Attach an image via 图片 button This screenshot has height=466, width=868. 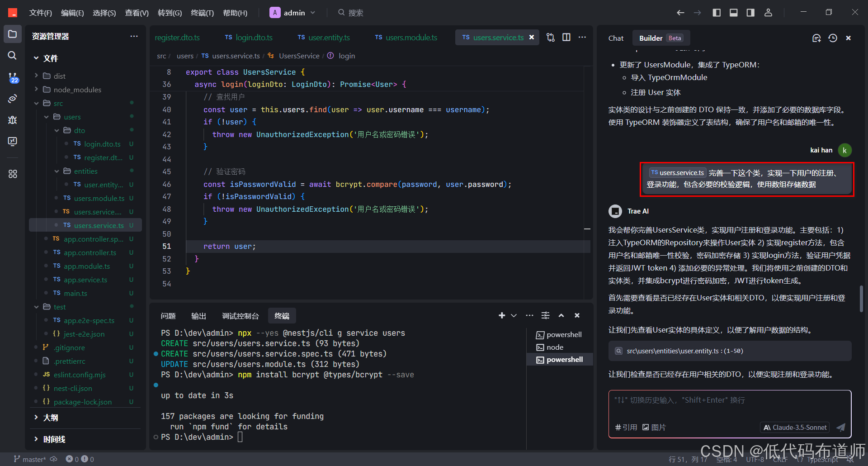point(654,428)
